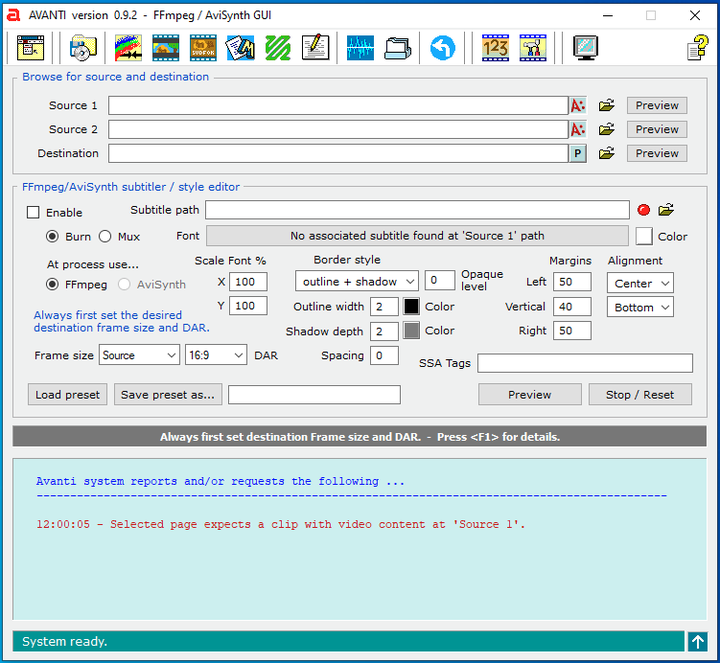Click the monitor display icon in toolbar
720x663 pixels.
(x=586, y=47)
